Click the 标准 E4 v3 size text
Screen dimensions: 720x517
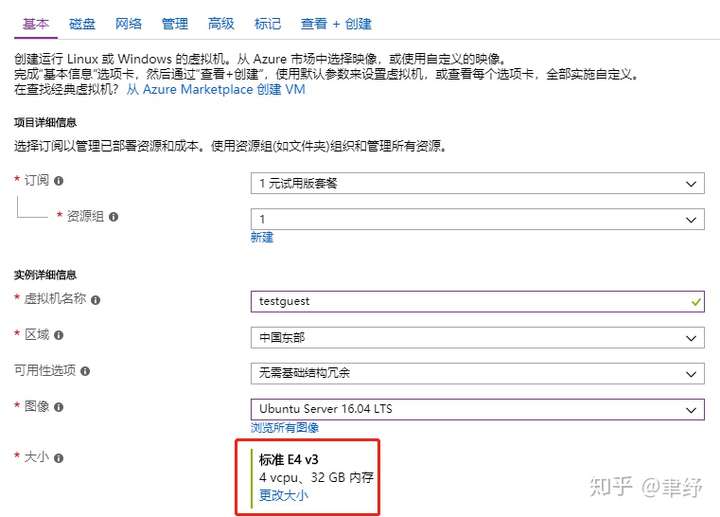(289, 459)
